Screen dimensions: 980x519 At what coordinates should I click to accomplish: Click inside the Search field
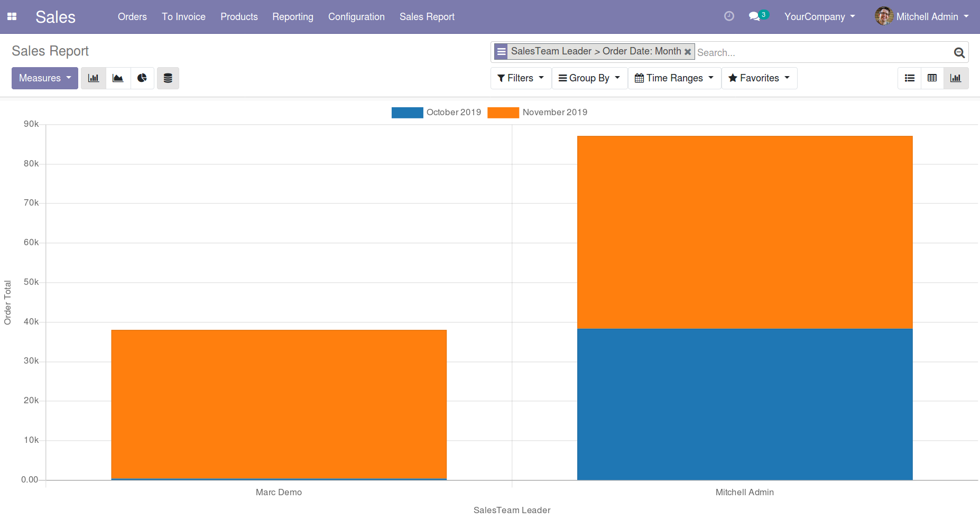point(766,52)
